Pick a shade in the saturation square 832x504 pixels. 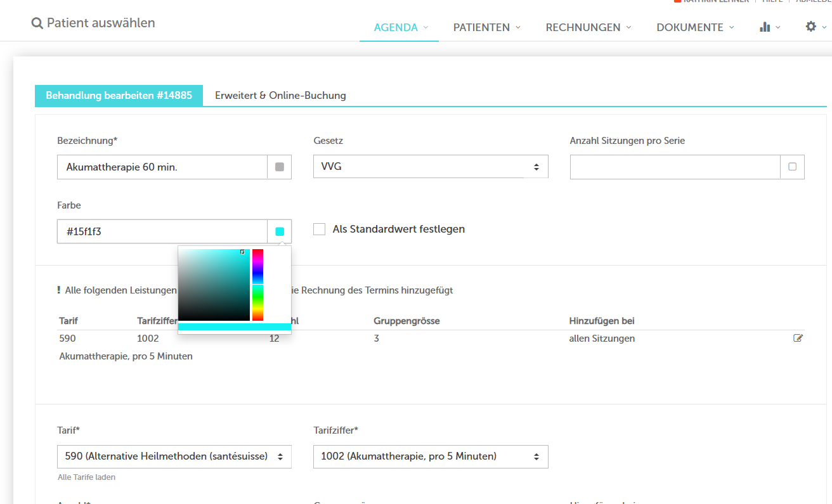[x=214, y=285]
